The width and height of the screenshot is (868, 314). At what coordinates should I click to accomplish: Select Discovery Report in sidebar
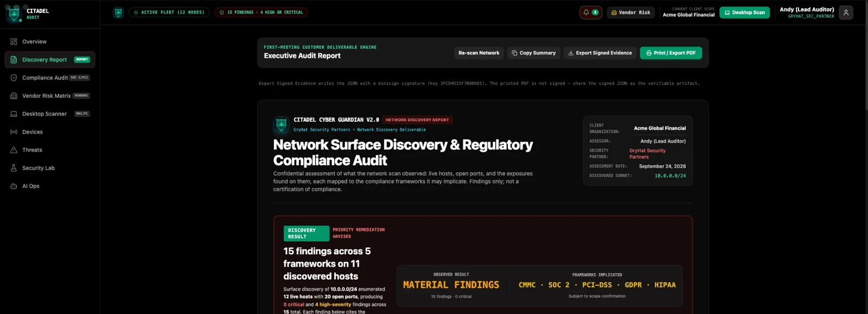[x=50, y=60]
